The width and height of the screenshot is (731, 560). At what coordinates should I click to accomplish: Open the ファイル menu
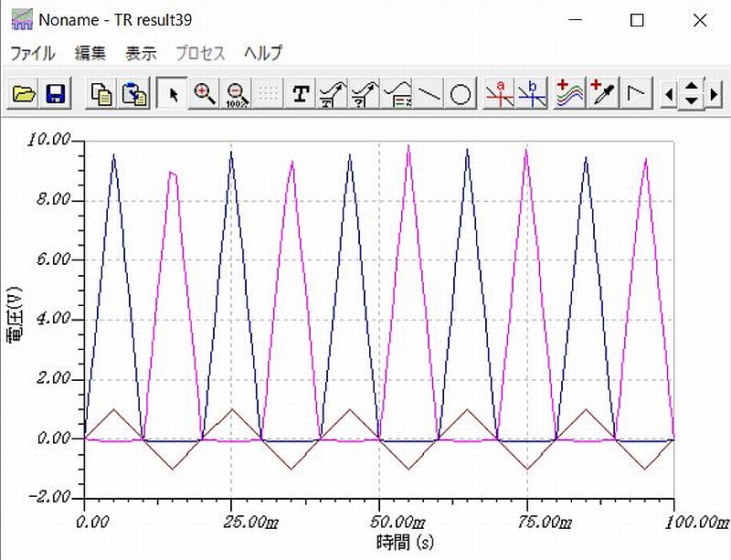coord(32,53)
